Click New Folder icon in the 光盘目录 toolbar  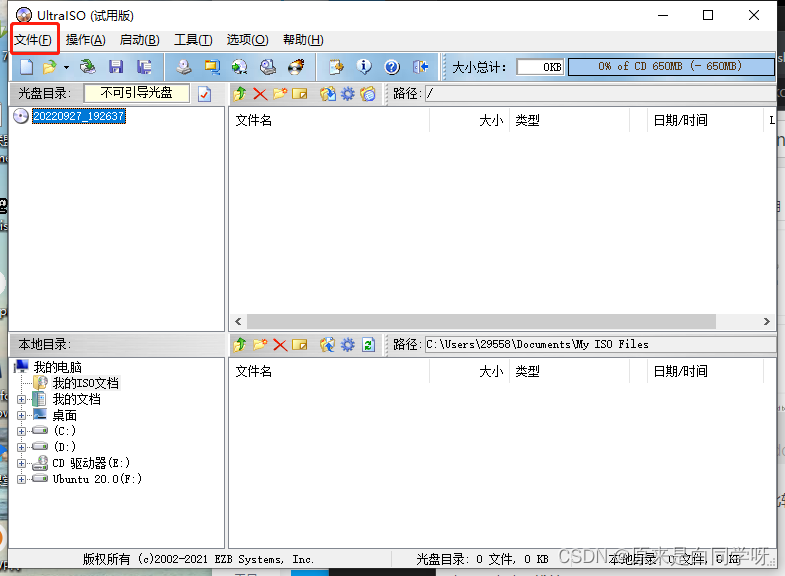280,94
